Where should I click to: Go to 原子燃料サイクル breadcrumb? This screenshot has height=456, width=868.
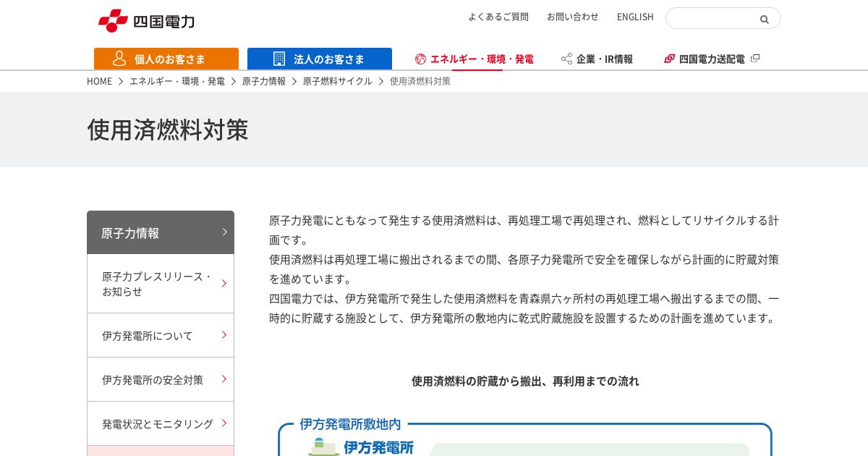pos(338,81)
